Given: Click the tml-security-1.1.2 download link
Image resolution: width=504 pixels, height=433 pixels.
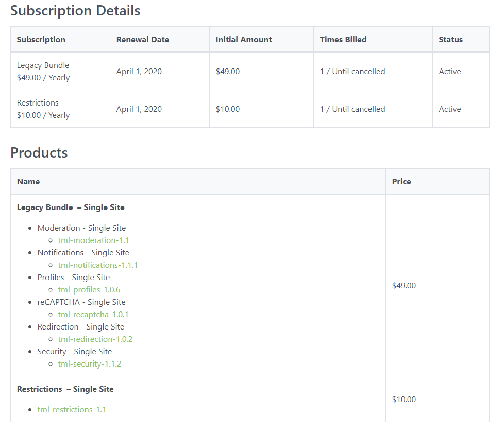Looking at the screenshot, I should point(90,364).
